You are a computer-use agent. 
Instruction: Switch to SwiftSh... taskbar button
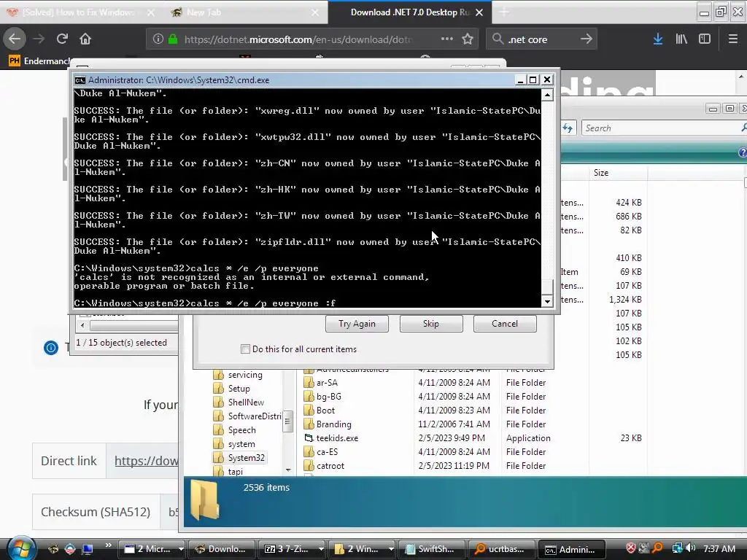point(430,549)
